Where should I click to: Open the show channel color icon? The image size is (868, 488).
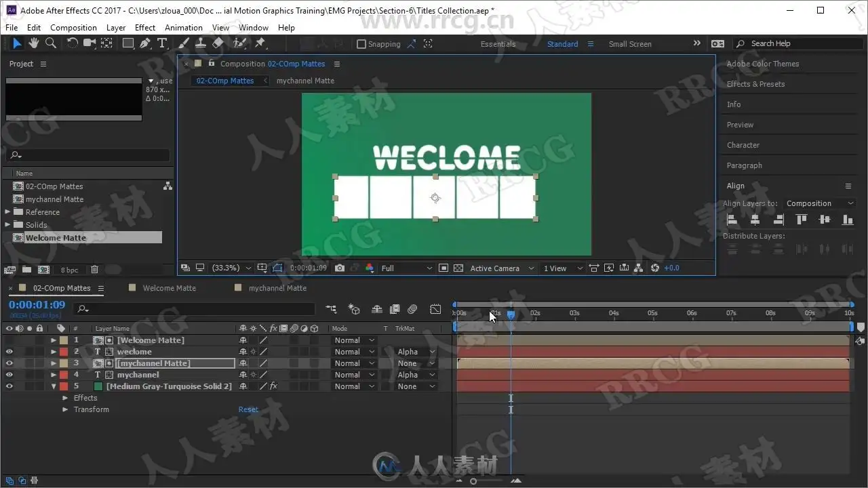click(x=370, y=268)
